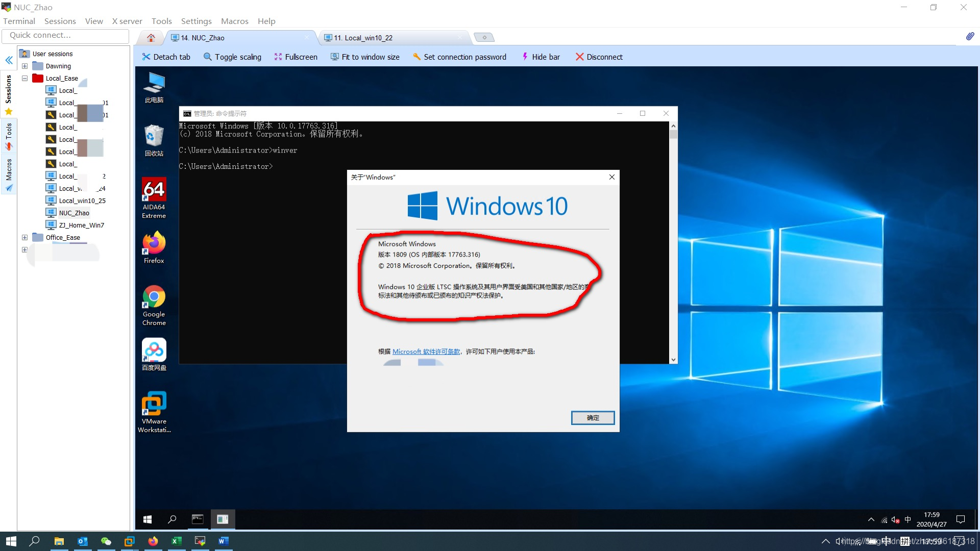The image size is (980, 551).
Task: Expand the Office_Ease folder
Action: (24, 238)
